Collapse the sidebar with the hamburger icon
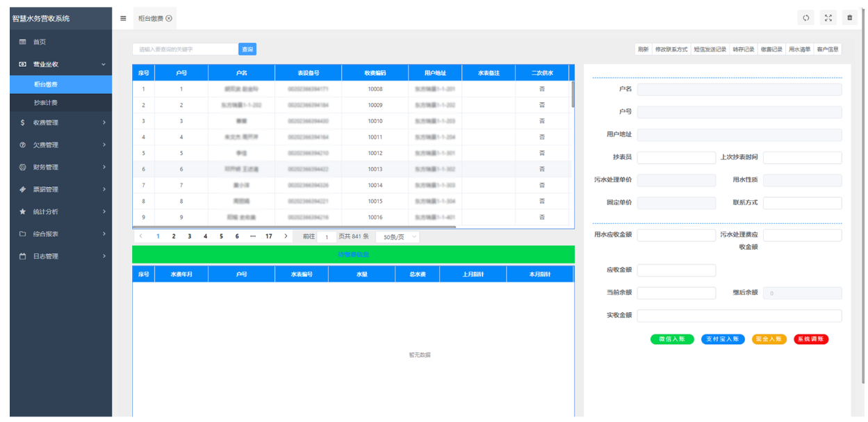 (x=123, y=19)
